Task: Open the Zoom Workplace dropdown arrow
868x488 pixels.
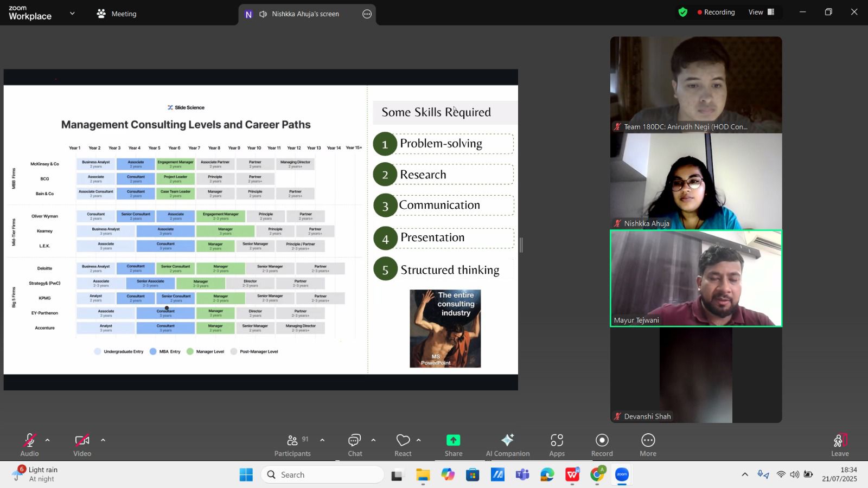Action: [72, 14]
